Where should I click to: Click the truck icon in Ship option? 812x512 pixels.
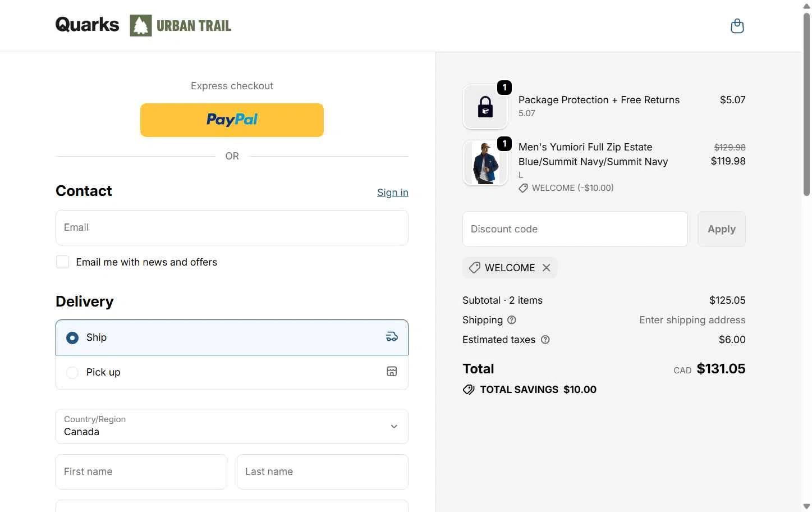point(392,337)
